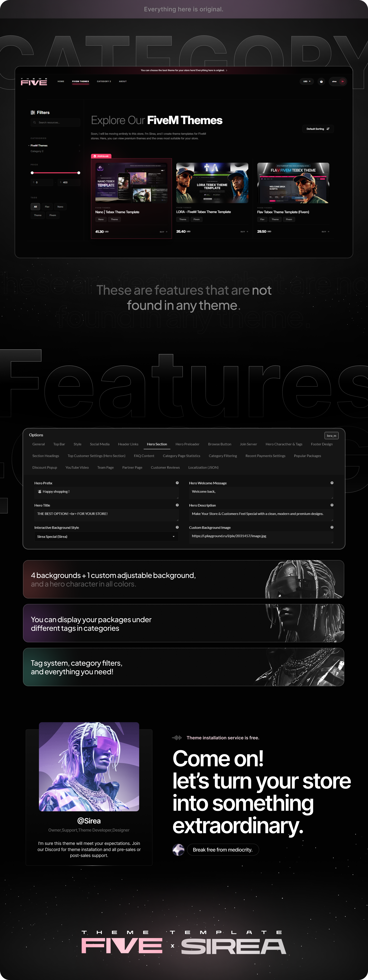Image resolution: width=368 pixels, height=980 pixels.
Task: Click the lora_m button in Options panel
Action: point(331,436)
